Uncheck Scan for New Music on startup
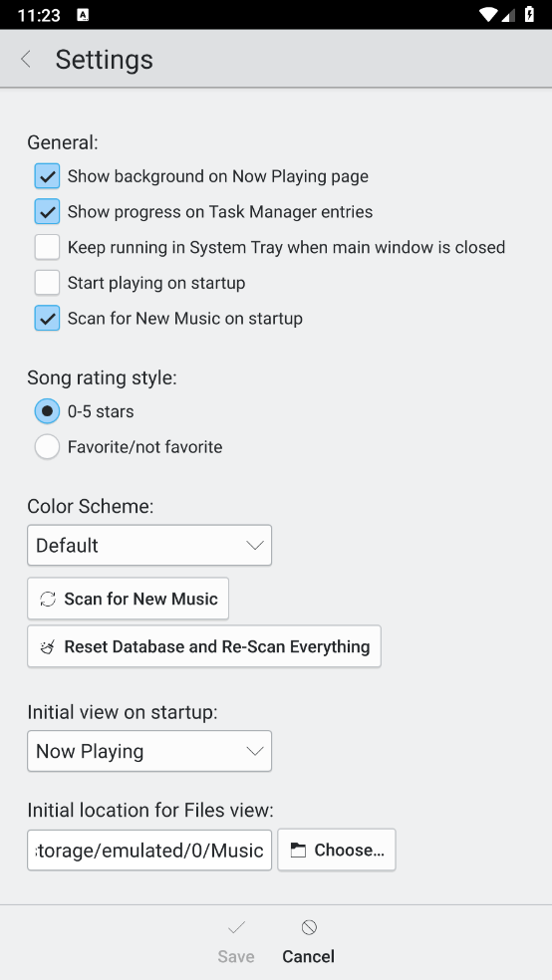Screen dimensions: 552x980 pos(47,318)
